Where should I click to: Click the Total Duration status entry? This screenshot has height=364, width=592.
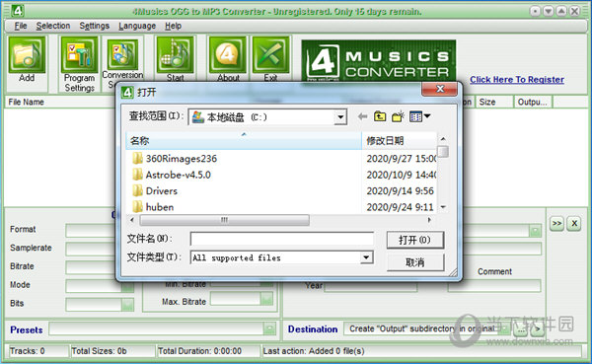tap(208, 351)
